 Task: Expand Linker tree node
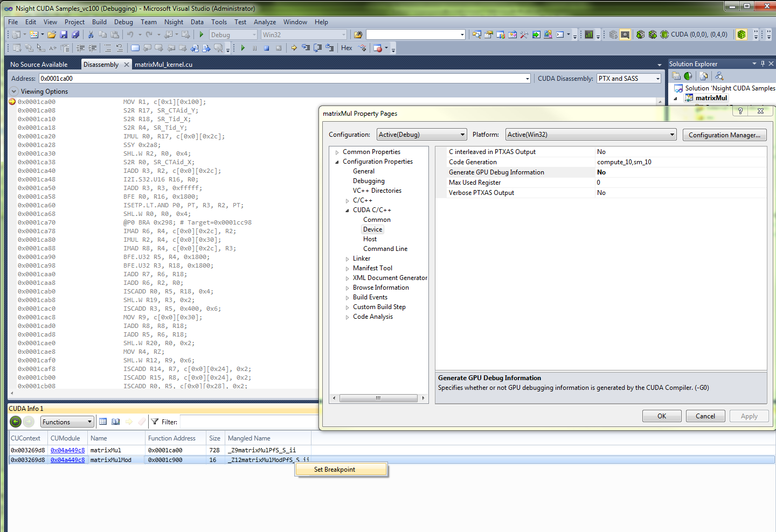tap(347, 259)
